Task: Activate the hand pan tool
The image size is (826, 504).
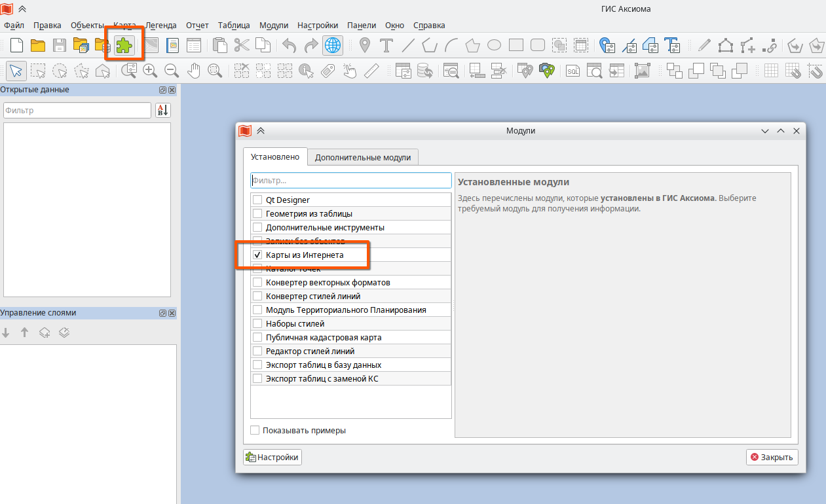Action: click(193, 70)
